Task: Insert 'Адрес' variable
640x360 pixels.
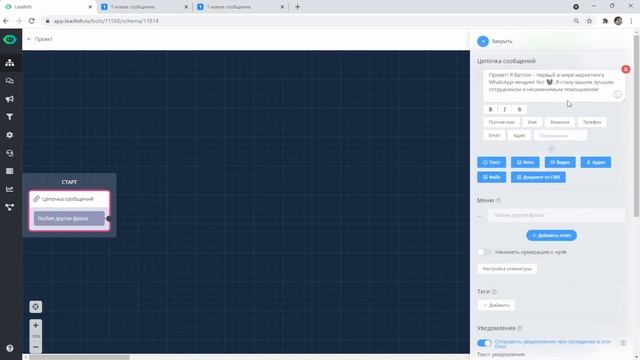Action: coord(519,135)
